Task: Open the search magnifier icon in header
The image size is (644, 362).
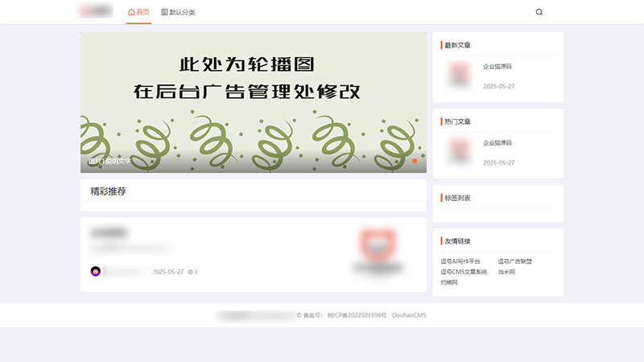Action: pos(539,12)
